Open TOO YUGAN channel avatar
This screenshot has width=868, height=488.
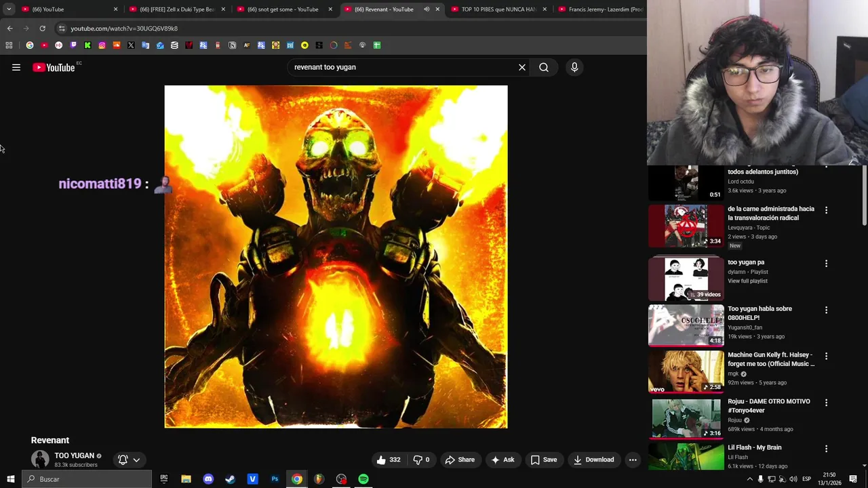(x=40, y=459)
